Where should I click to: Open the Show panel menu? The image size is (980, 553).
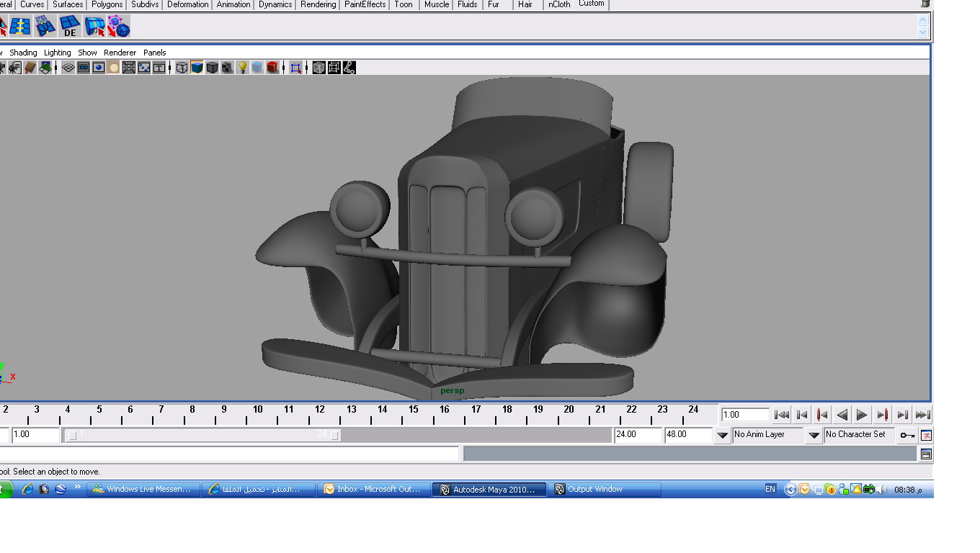click(87, 53)
